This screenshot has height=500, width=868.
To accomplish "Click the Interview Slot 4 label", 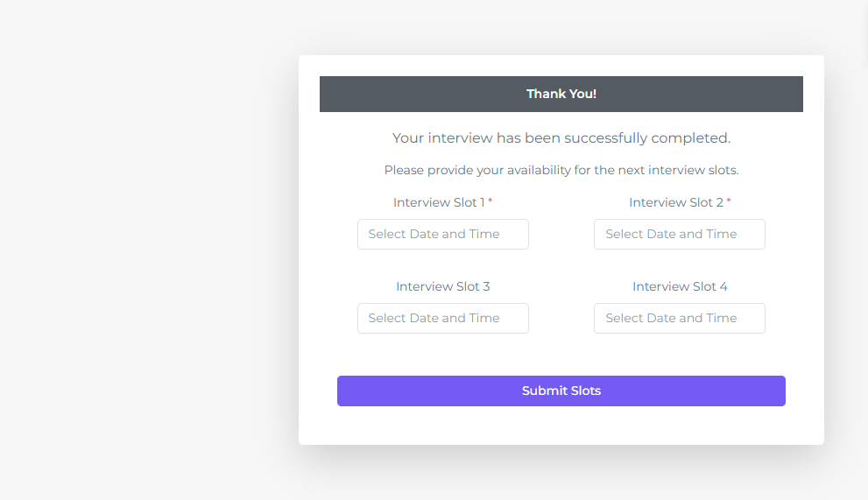I will click(680, 286).
